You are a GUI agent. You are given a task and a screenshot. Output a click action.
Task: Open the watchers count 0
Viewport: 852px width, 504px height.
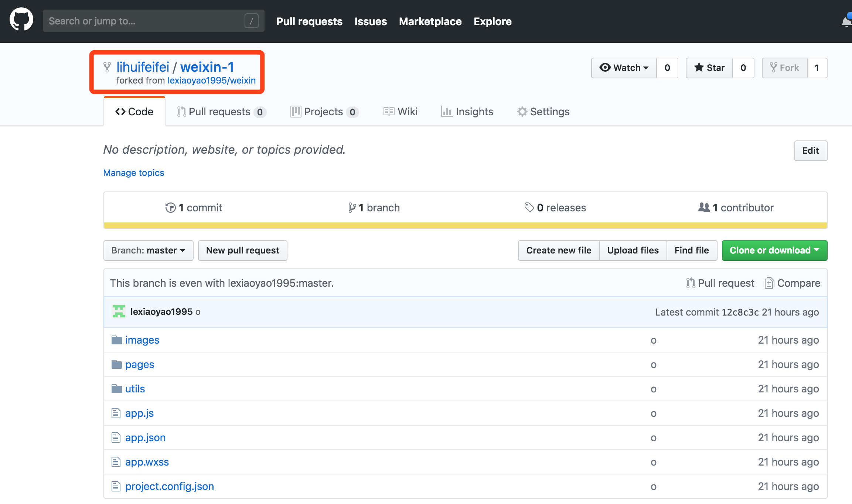click(667, 68)
